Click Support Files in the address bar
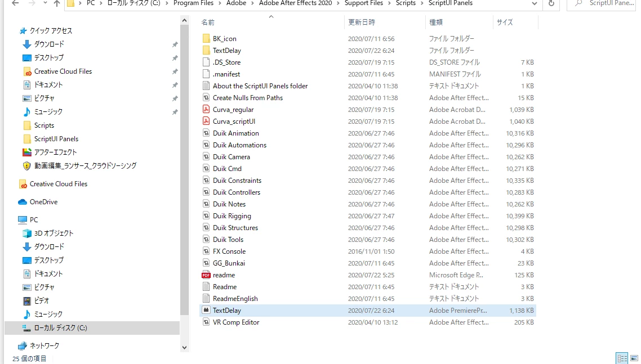Screen dimensions: 641x364 (364, 3)
